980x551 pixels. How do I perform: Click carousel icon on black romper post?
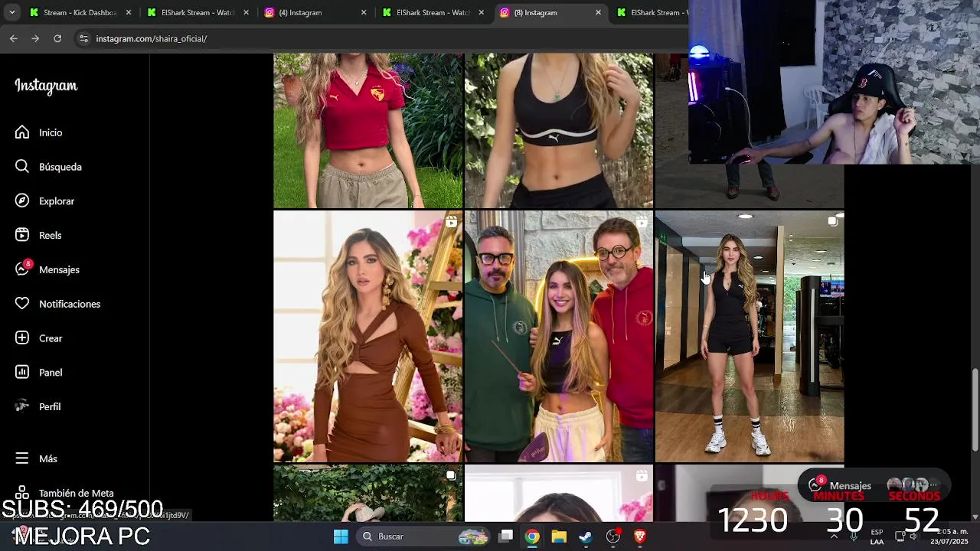click(x=832, y=222)
